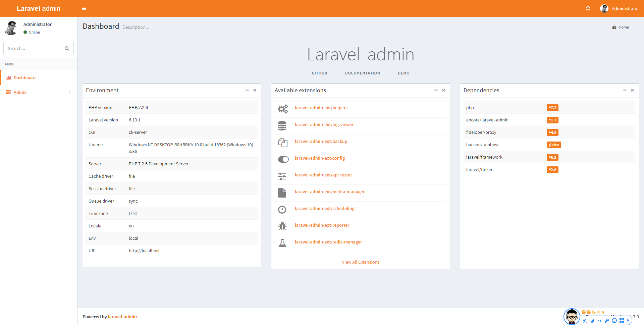Open the laravel-admin footer link
This screenshot has height=325, width=644.
(x=122, y=317)
